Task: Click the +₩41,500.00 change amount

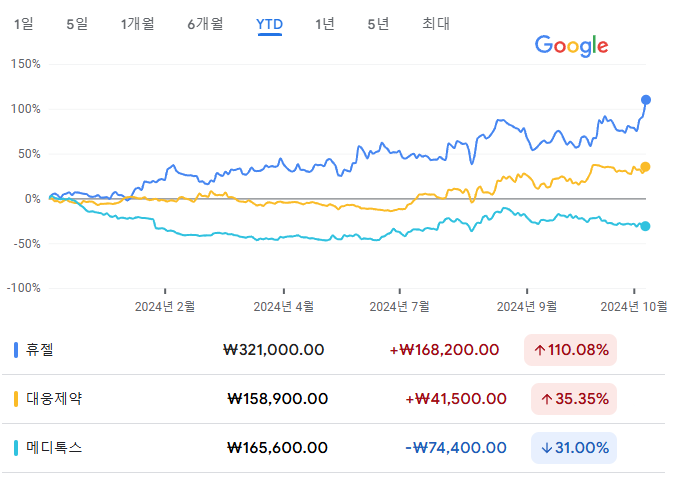Action: click(456, 399)
